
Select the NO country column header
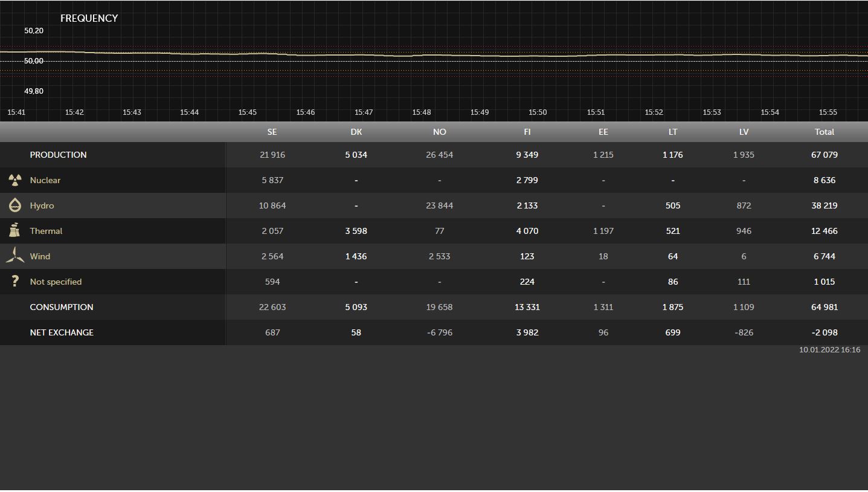[439, 132]
